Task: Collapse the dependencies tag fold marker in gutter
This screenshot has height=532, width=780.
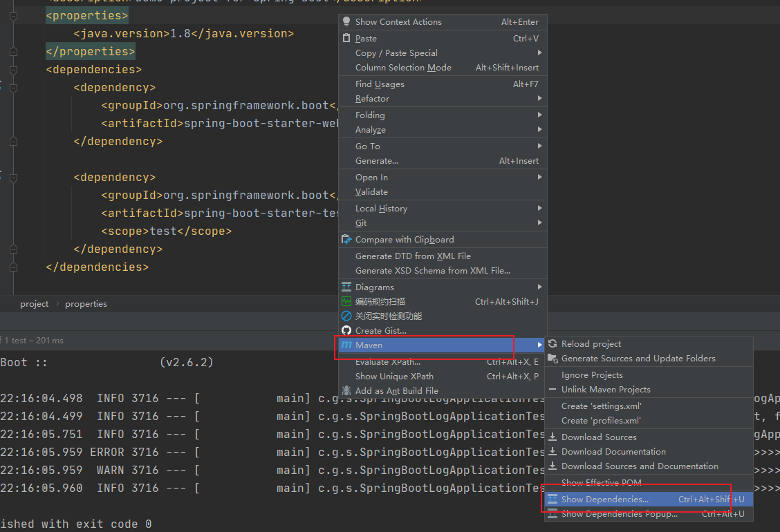Action: coord(13,70)
